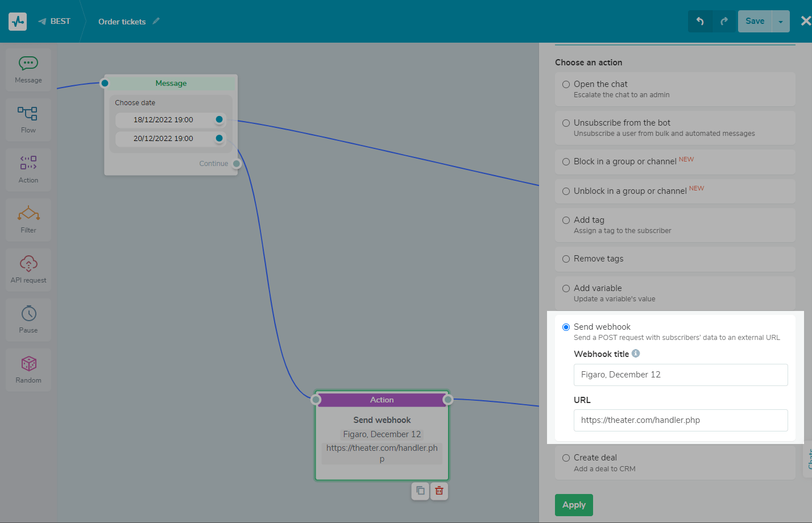The image size is (812, 523).
Task: Choose the API request block icon
Action: click(28, 269)
